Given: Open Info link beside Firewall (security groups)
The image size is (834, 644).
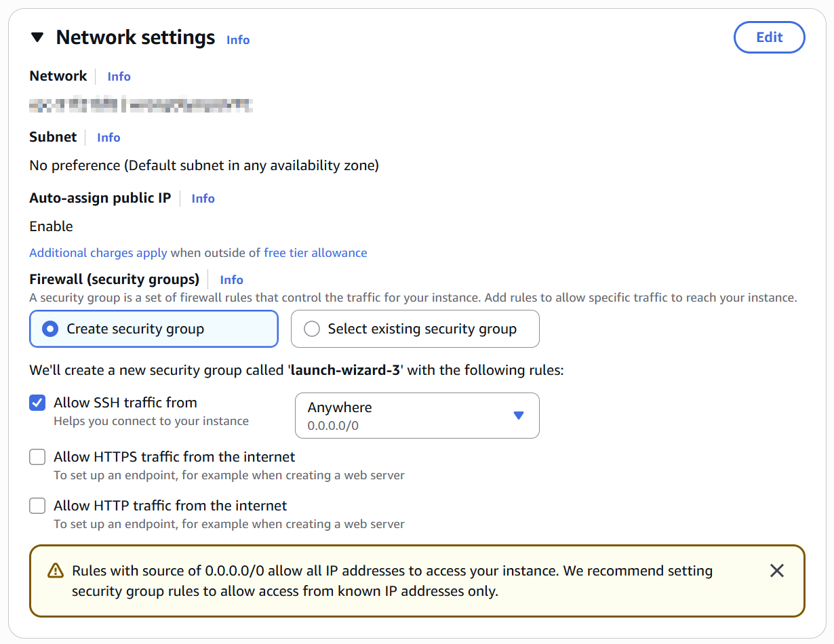Looking at the screenshot, I should [231, 280].
